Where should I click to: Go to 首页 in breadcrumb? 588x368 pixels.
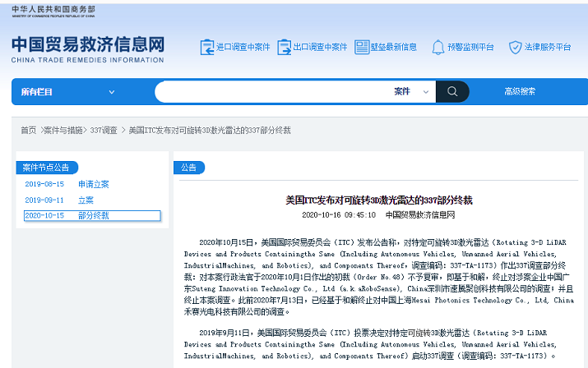click(x=29, y=131)
